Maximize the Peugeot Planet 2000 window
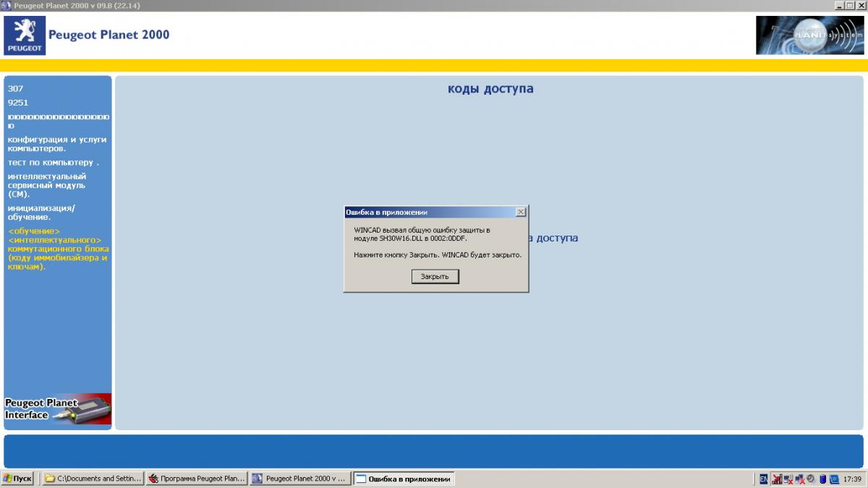The image size is (868, 488). coord(849,5)
